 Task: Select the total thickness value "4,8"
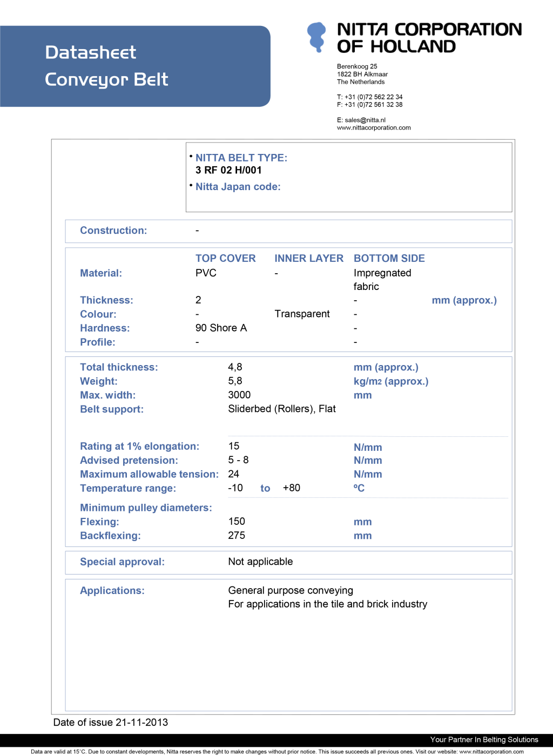pyautogui.click(x=235, y=367)
